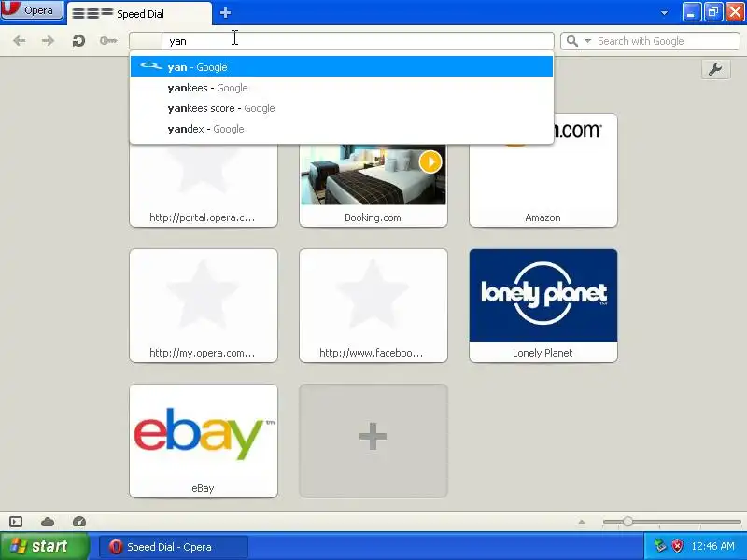The width and height of the screenshot is (747, 560).
Task: Click the system clock 12:46 AM
Action: point(713,546)
